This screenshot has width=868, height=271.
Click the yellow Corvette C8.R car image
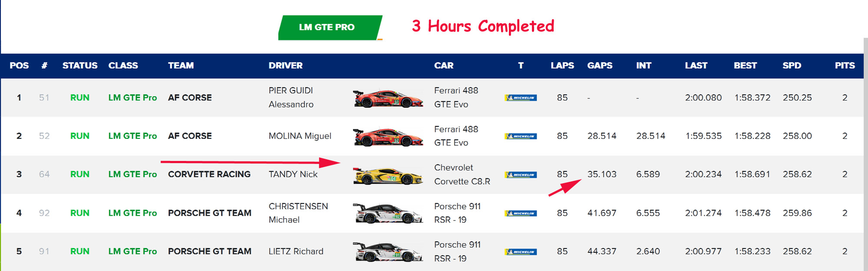(388, 175)
